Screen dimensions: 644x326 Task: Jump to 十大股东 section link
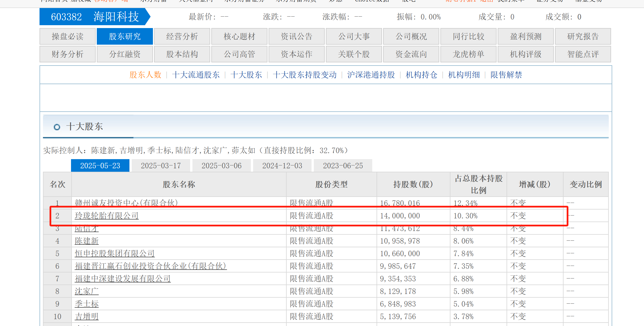[x=246, y=75]
